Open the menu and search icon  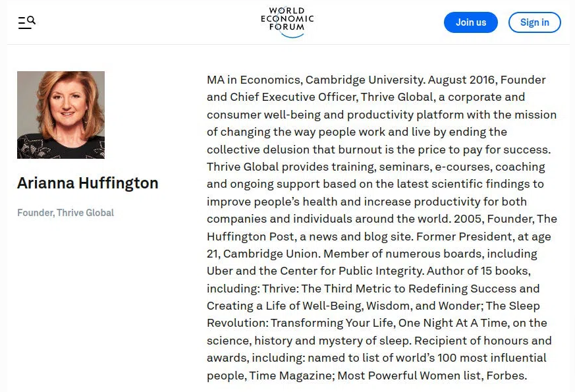pos(26,22)
